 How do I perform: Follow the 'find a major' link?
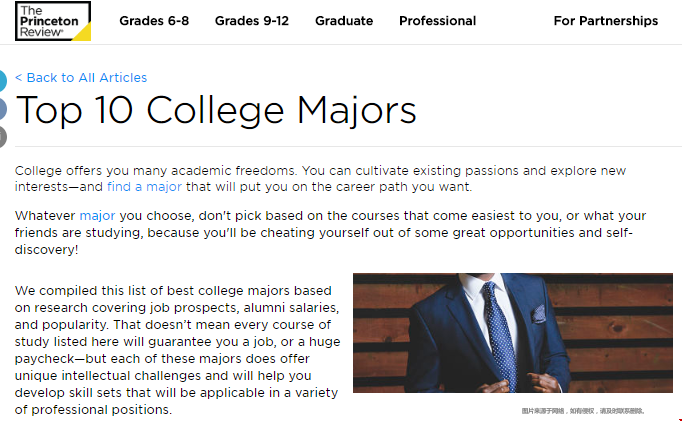pos(144,187)
